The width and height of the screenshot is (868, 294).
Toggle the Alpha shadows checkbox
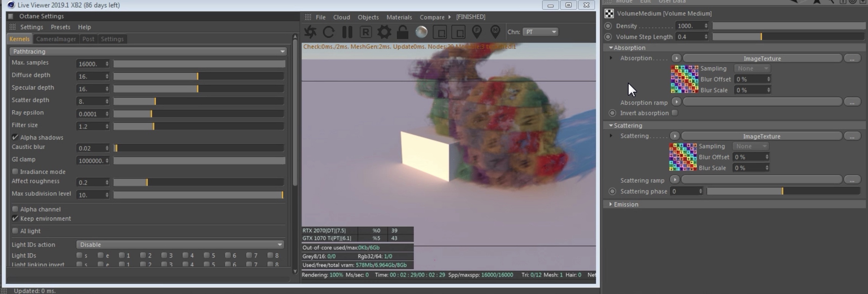click(15, 137)
